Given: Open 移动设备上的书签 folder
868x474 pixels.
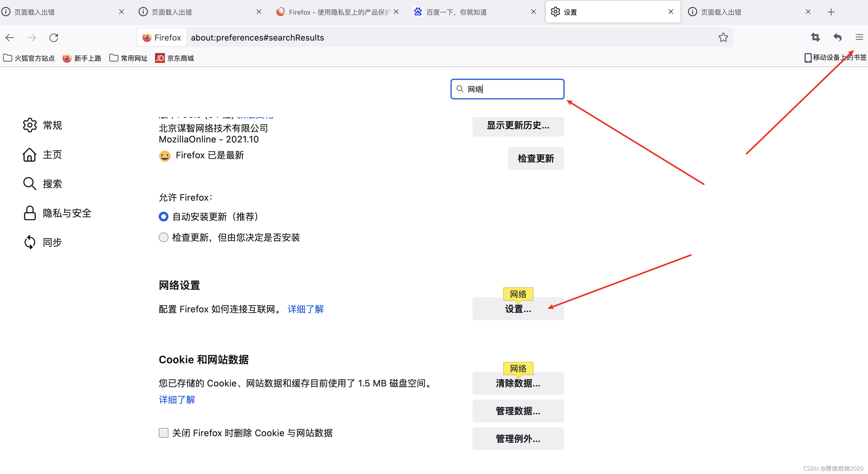Looking at the screenshot, I should pos(835,58).
